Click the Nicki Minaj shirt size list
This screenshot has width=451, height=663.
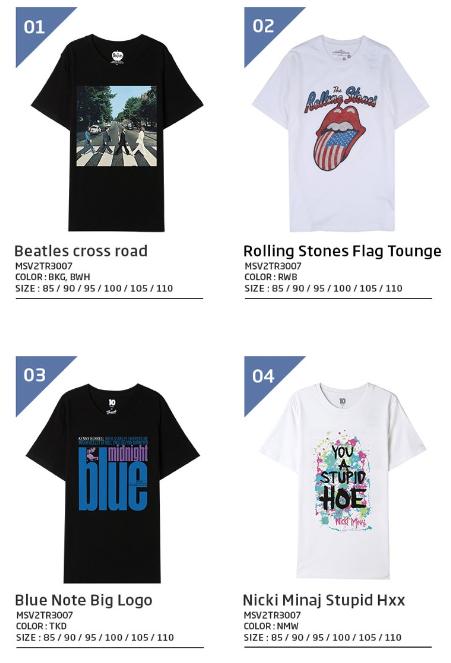point(323,638)
